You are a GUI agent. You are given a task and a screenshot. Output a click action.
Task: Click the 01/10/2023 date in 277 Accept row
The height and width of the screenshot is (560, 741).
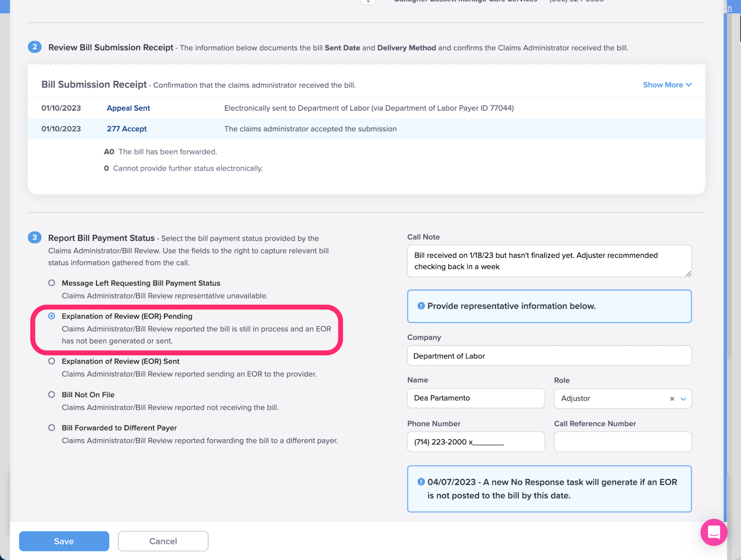pyautogui.click(x=61, y=129)
